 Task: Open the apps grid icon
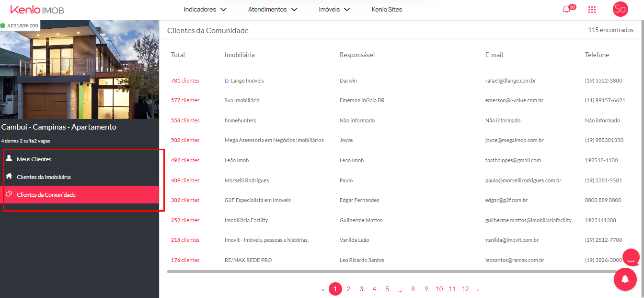592,10
